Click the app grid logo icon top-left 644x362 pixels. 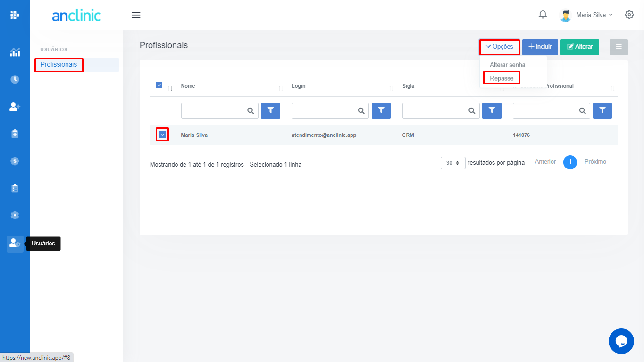(15, 15)
